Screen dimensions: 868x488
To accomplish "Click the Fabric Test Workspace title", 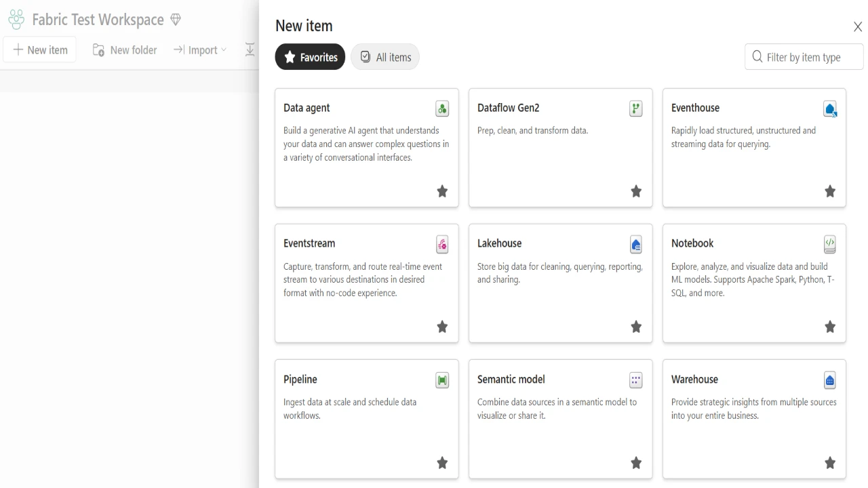I will point(98,20).
